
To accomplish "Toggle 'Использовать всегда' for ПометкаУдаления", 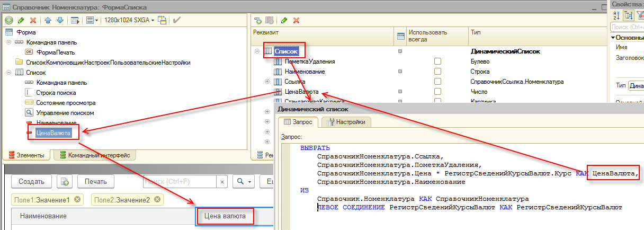I will tap(437, 61).
